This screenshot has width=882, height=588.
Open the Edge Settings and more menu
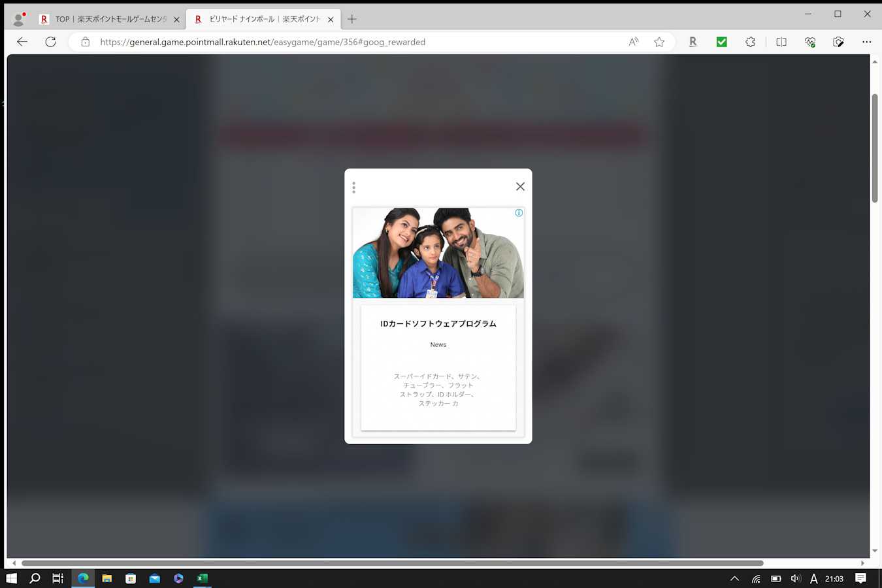point(866,42)
